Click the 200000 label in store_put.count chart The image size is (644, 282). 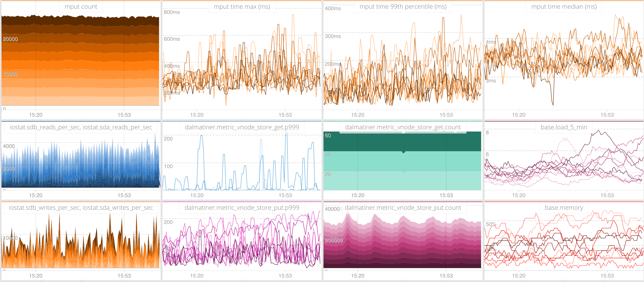click(x=334, y=240)
